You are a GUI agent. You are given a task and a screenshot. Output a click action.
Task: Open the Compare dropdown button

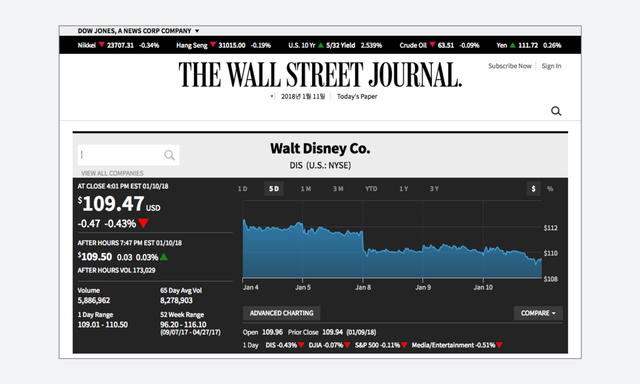click(538, 313)
